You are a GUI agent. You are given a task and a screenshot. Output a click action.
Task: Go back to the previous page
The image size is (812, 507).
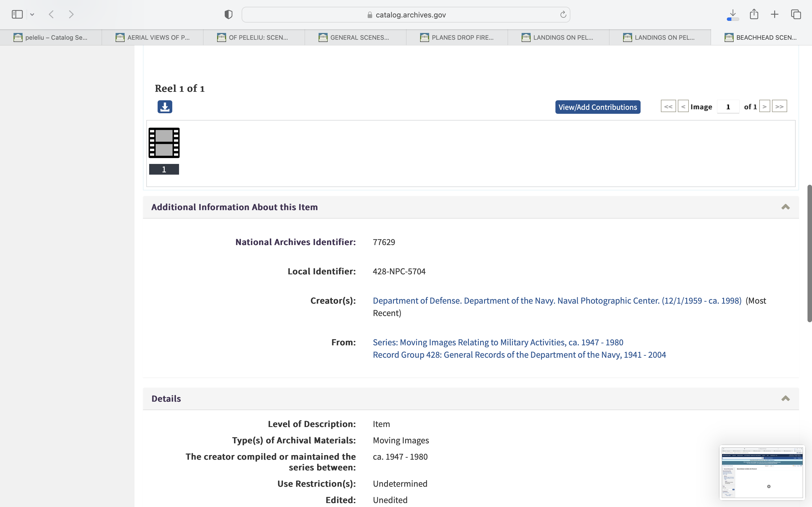coord(51,14)
